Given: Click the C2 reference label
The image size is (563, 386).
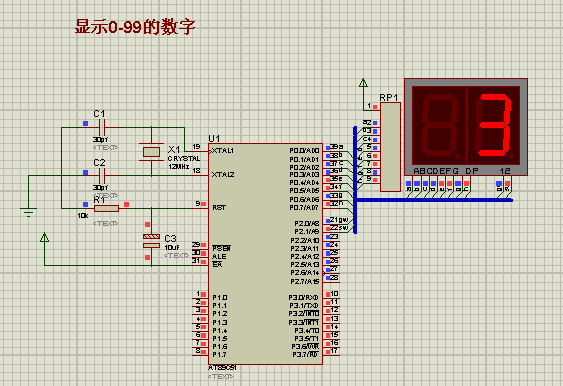Looking at the screenshot, I should point(99,163).
